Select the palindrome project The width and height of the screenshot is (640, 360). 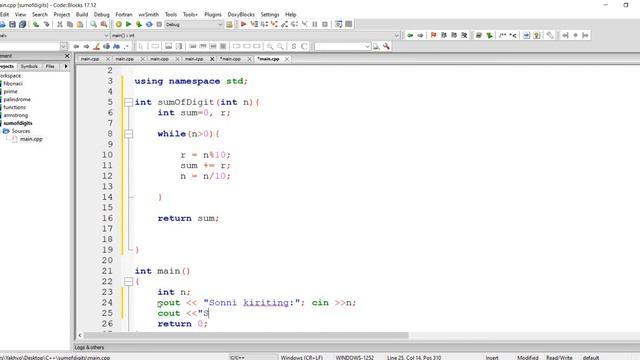click(17, 99)
